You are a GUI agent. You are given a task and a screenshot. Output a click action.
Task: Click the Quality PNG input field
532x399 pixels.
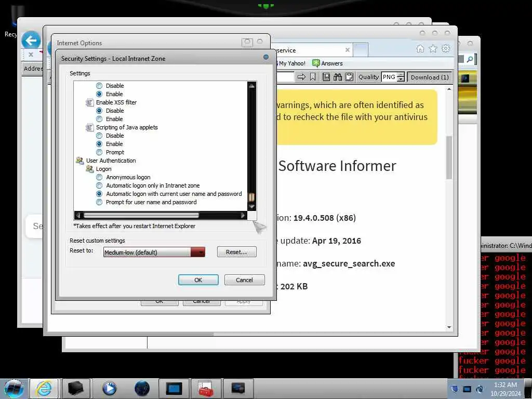(x=390, y=77)
